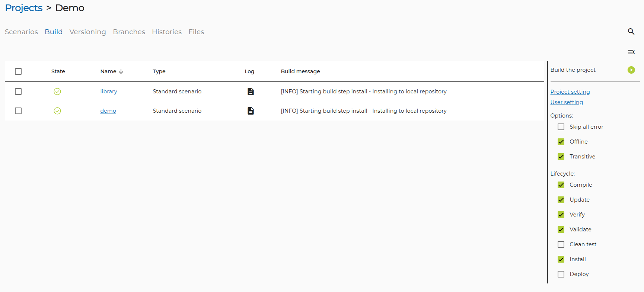Viewport: 644px width, 292px height.
Task: Select the library row checkbox
Action: (x=18, y=92)
